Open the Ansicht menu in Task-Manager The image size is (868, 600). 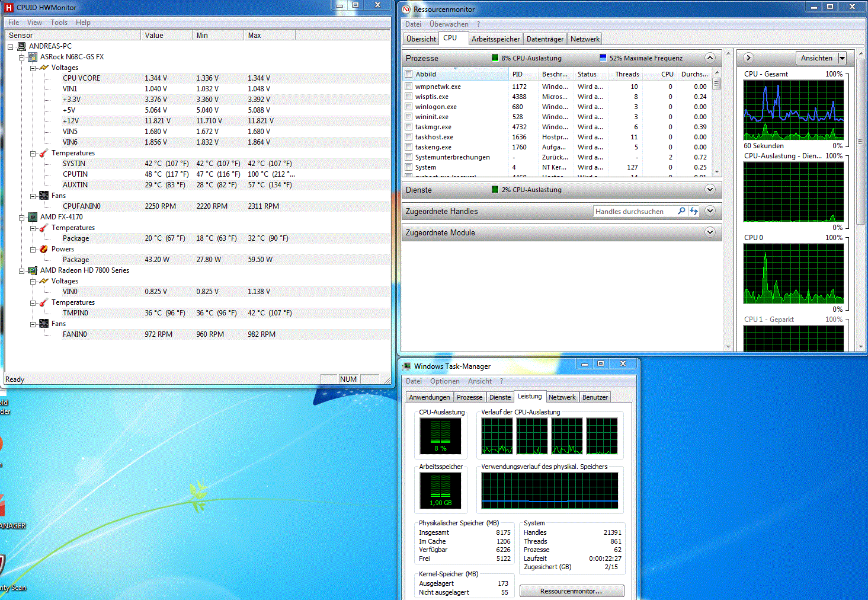(480, 381)
